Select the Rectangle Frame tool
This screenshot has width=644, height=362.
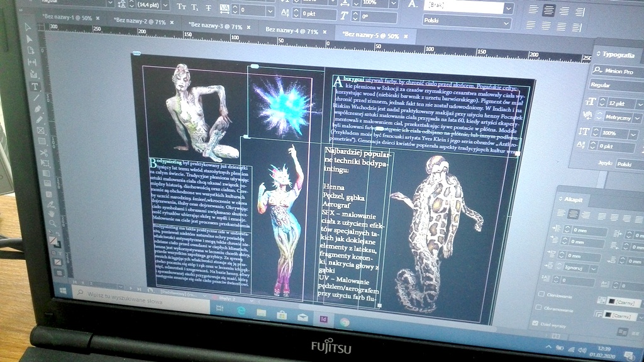click(40, 131)
